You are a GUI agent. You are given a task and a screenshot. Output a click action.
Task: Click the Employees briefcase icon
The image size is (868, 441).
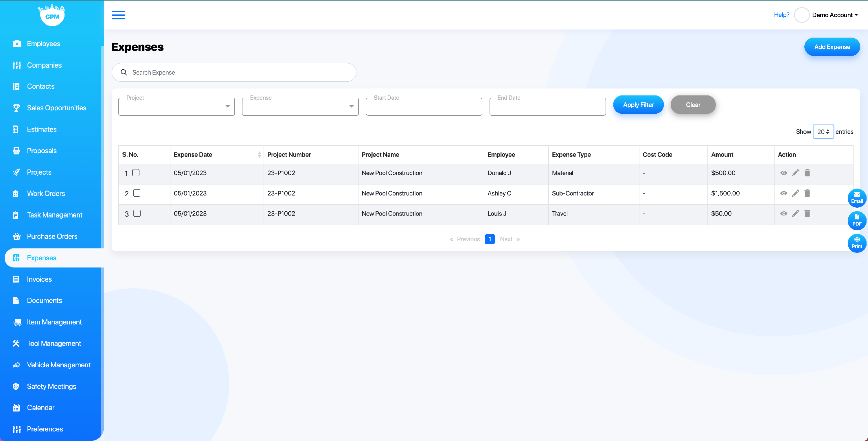16,43
